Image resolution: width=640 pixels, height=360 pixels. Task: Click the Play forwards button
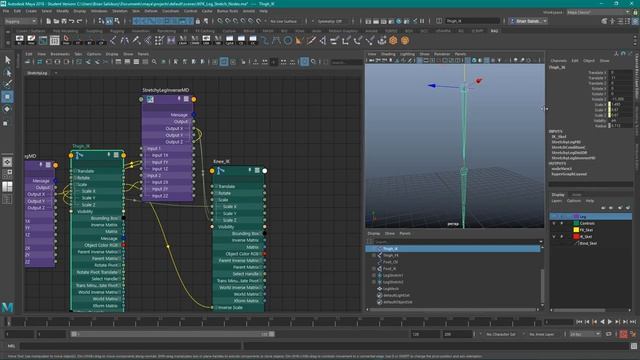pos(610,322)
